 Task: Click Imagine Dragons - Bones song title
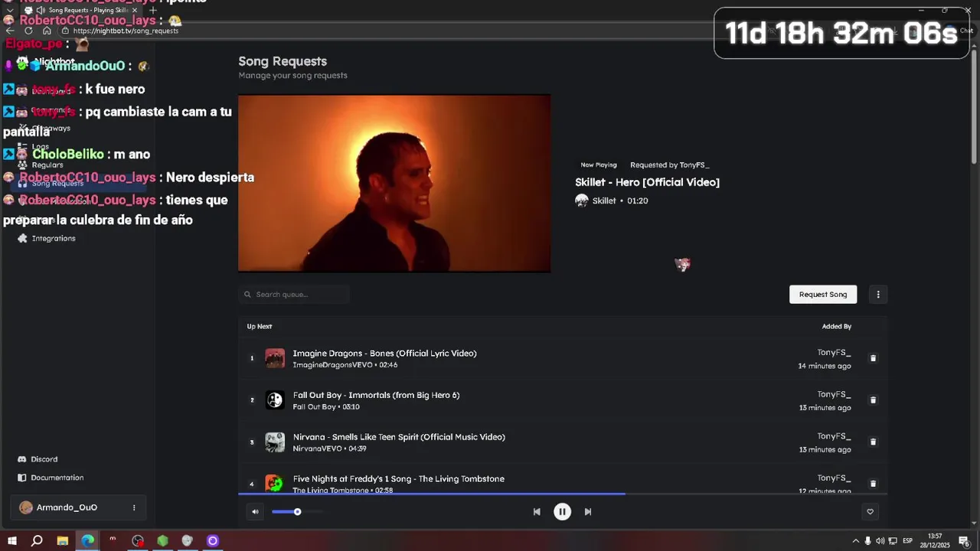384,354
